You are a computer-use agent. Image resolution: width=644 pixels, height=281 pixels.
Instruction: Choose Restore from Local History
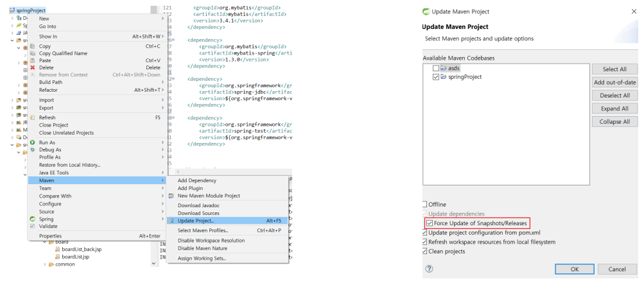click(98, 165)
